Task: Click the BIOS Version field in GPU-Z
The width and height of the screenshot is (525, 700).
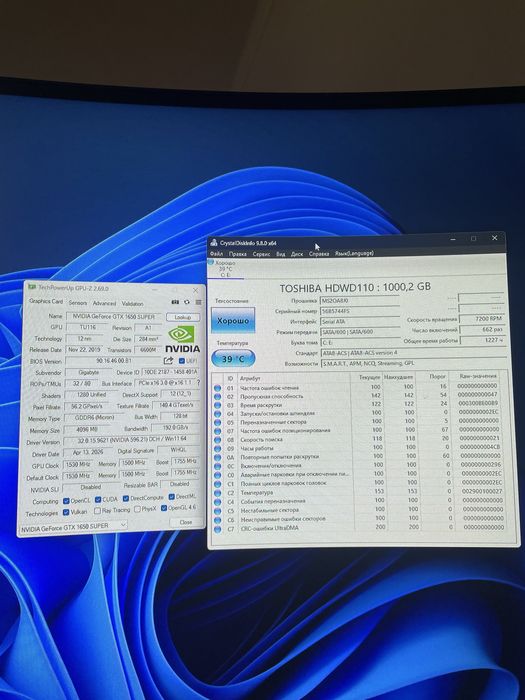Action: click(113, 361)
